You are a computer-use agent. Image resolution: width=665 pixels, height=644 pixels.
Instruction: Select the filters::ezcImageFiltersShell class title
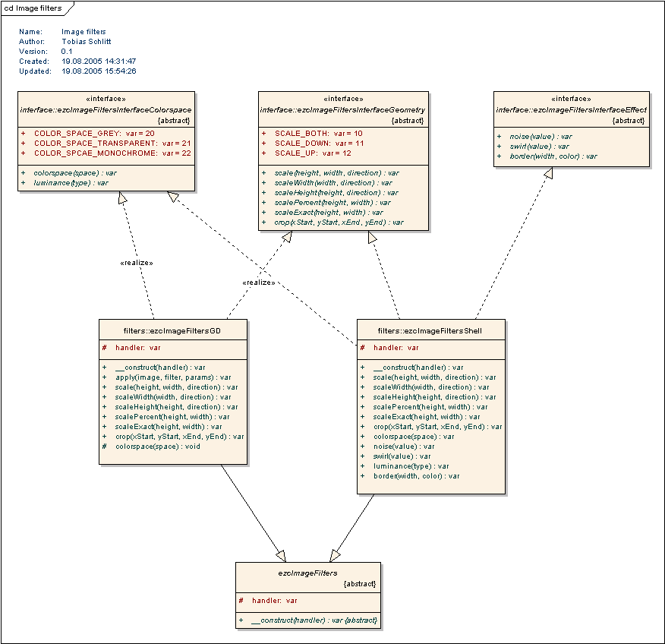point(430,331)
